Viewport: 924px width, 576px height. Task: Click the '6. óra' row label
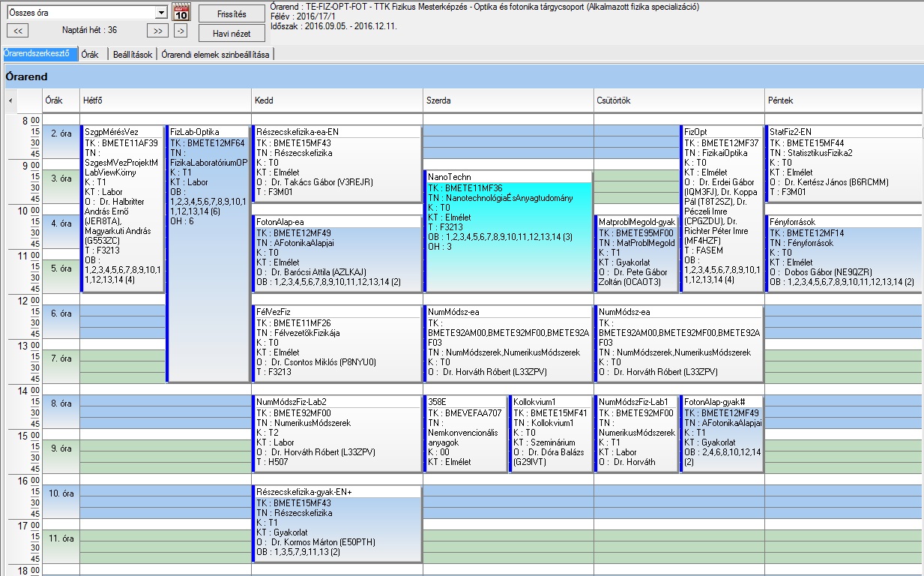[61, 322]
